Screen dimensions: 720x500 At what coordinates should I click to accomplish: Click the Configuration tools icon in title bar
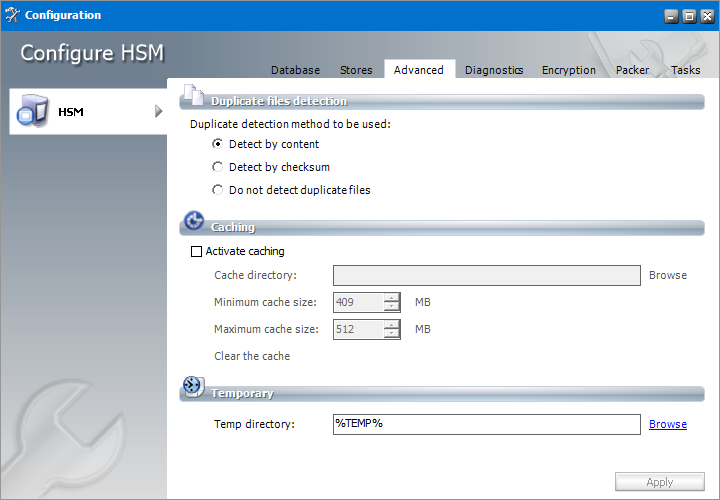point(12,15)
